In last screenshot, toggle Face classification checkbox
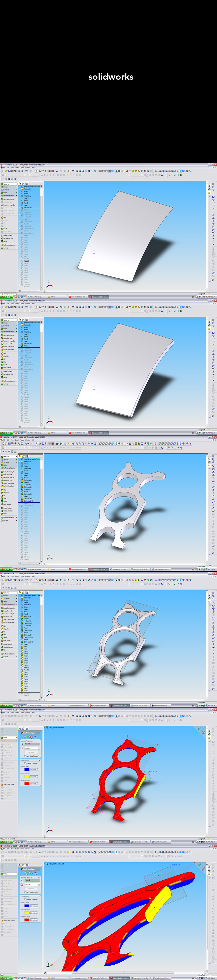This screenshot has width=217, height=980. (x=25, y=892)
